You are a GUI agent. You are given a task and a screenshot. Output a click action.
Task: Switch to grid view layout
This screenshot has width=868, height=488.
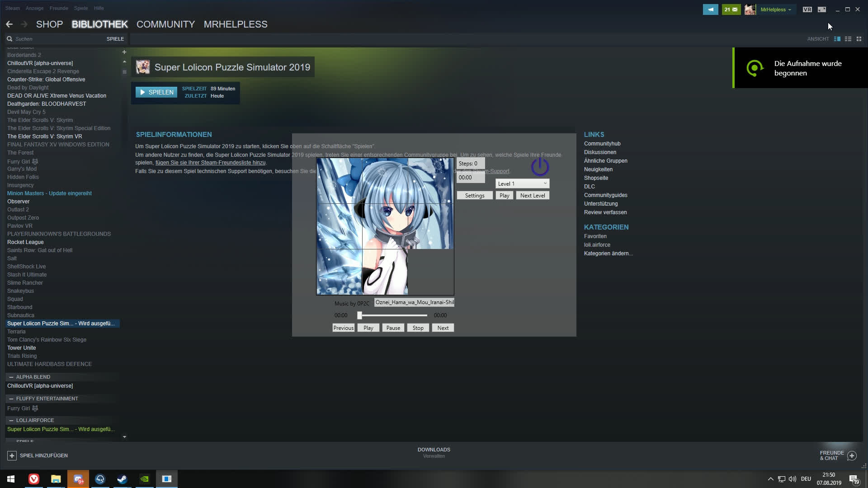[x=859, y=39]
